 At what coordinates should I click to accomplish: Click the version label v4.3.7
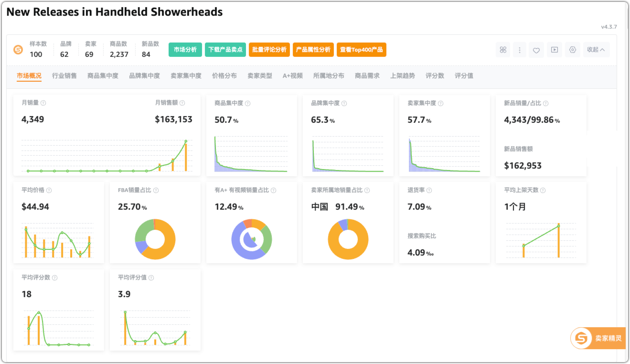pos(609,27)
